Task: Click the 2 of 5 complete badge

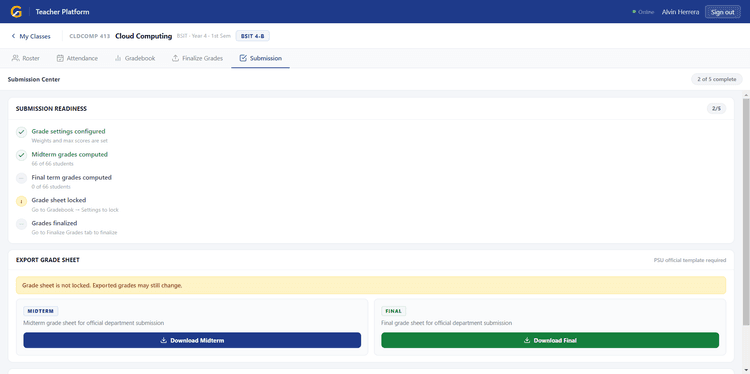Action: pos(717,79)
